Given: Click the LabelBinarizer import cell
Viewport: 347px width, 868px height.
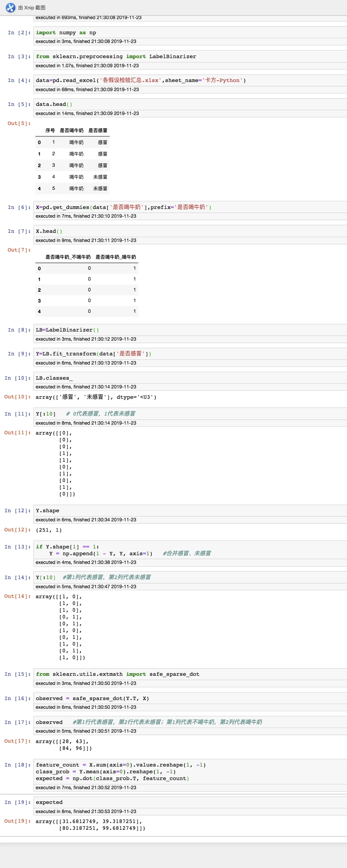Looking at the screenshot, I should [x=190, y=57].
